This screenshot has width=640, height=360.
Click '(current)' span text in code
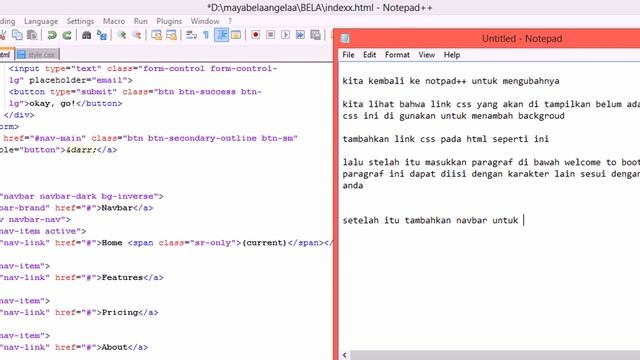pos(264,243)
